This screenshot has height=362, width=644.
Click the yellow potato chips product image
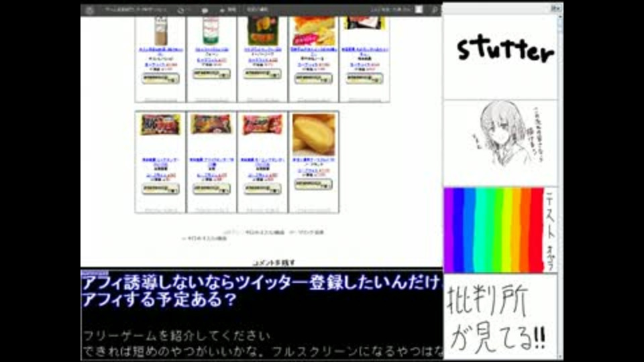coord(313,32)
